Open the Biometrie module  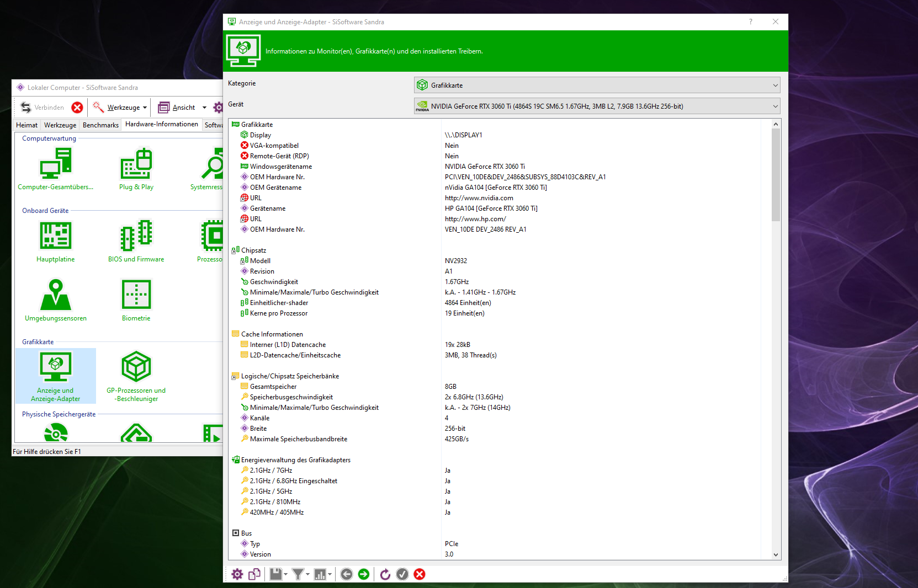(x=136, y=301)
